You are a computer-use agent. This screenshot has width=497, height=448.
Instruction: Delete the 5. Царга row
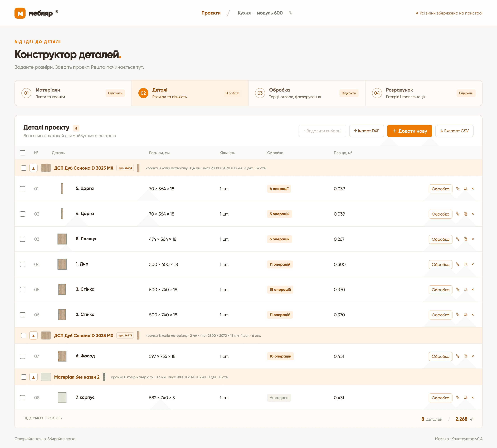(x=473, y=189)
